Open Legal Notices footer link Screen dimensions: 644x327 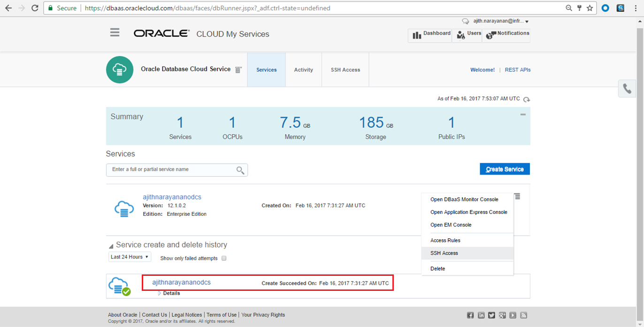point(187,315)
